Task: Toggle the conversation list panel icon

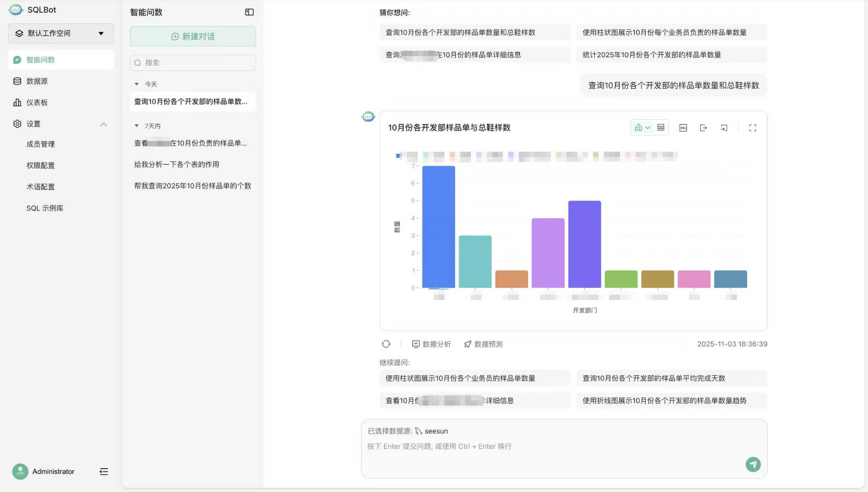Action: pyautogui.click(x=249, y=12)
